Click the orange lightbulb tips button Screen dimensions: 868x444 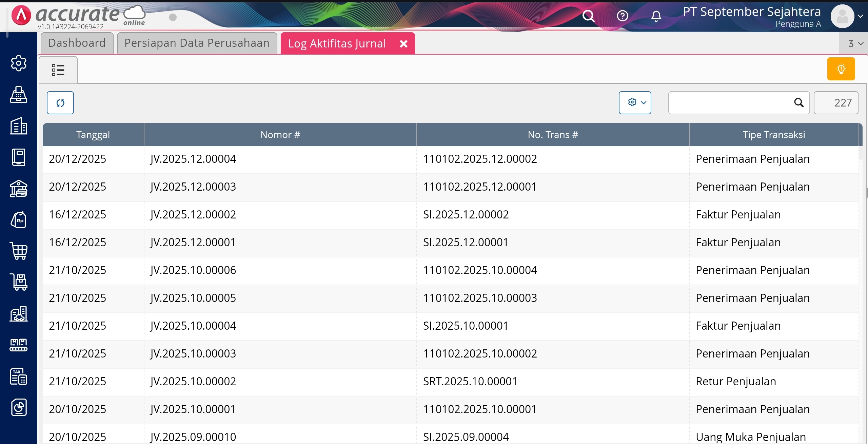(841, 69)
